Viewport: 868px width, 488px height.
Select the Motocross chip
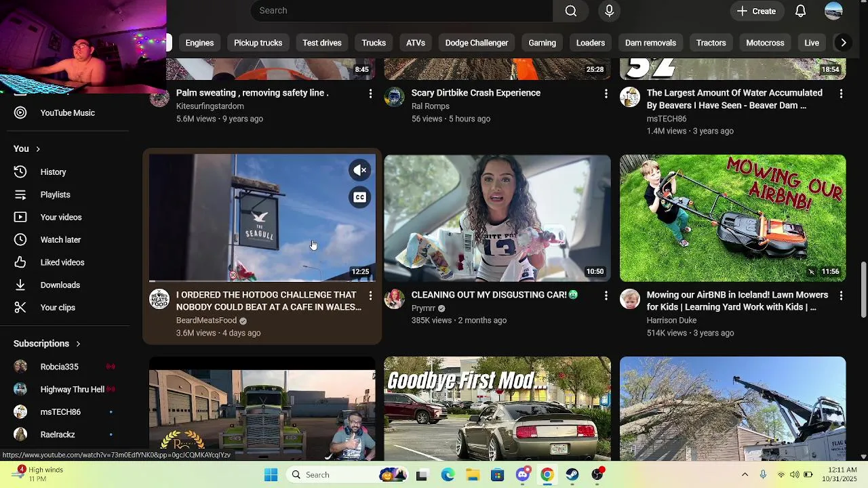(765, 43)
